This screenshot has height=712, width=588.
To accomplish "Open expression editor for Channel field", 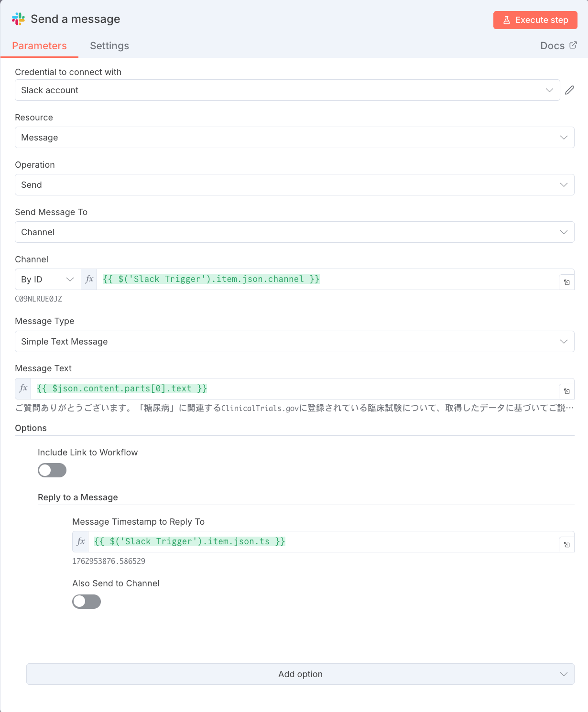I will pos(566,282).
